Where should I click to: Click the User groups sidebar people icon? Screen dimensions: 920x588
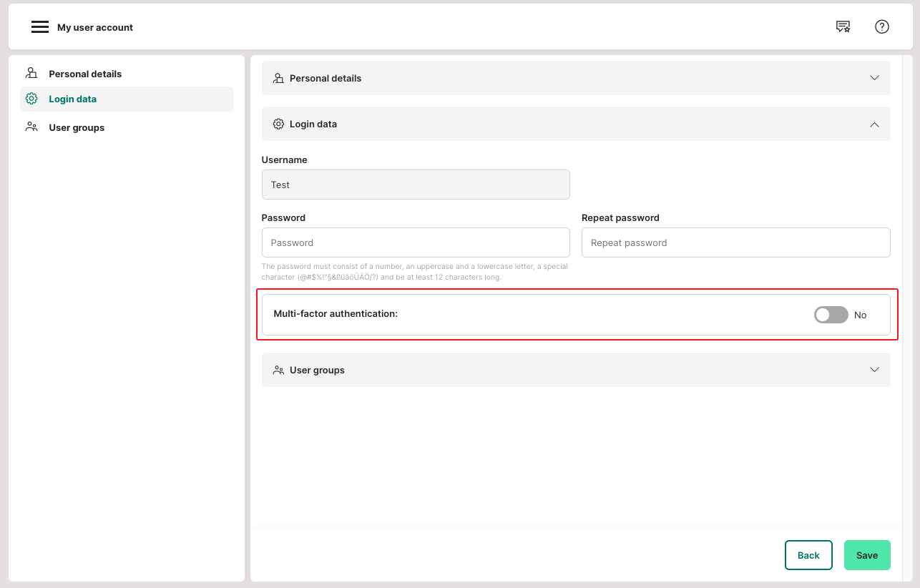point(31,127)
